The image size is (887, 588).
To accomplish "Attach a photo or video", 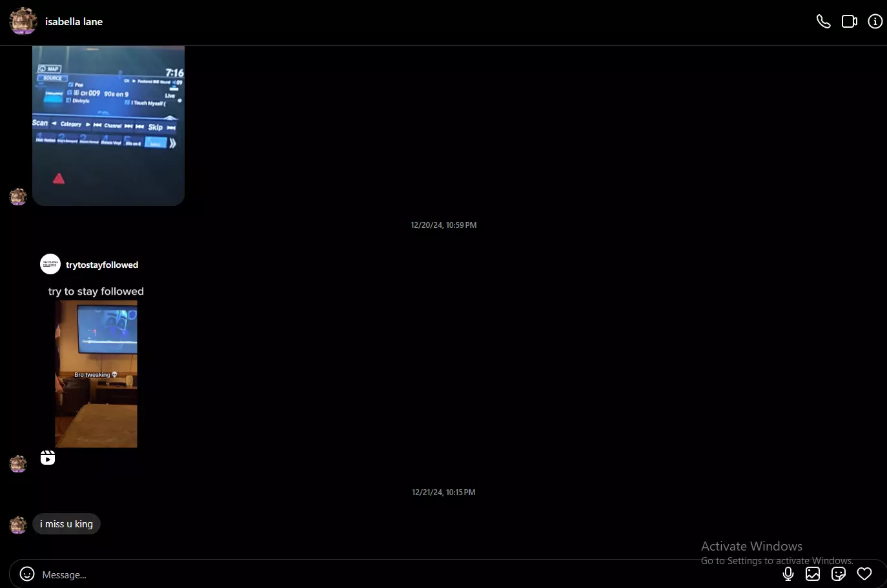I will 813,574.
